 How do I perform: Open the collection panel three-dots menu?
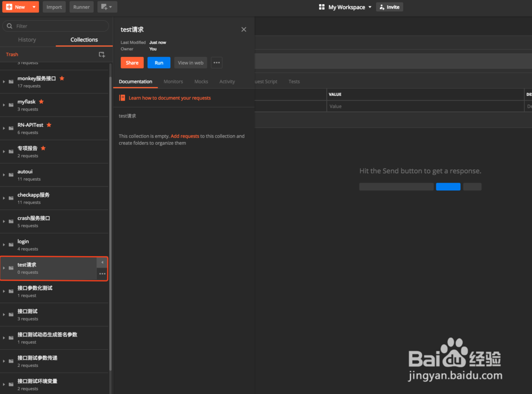pos(217,63)
